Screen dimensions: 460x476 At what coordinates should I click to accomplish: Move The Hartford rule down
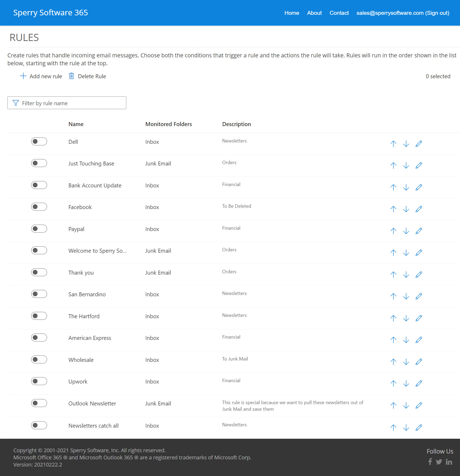coord(406,318)
